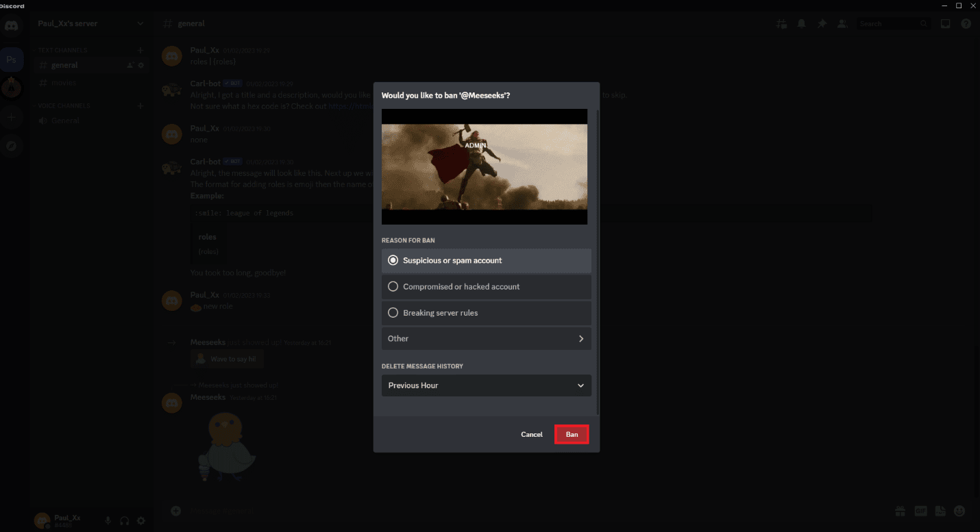
Task: Open Discord home direct messages icon
Action: pos(12,27)
